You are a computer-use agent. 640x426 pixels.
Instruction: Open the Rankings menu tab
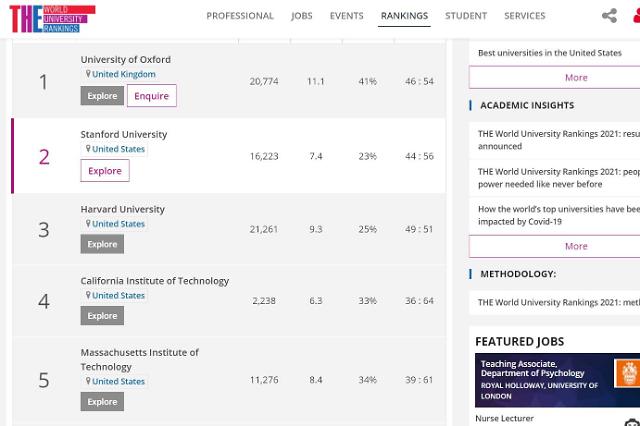pyautogui.click(x=404, y=16)
